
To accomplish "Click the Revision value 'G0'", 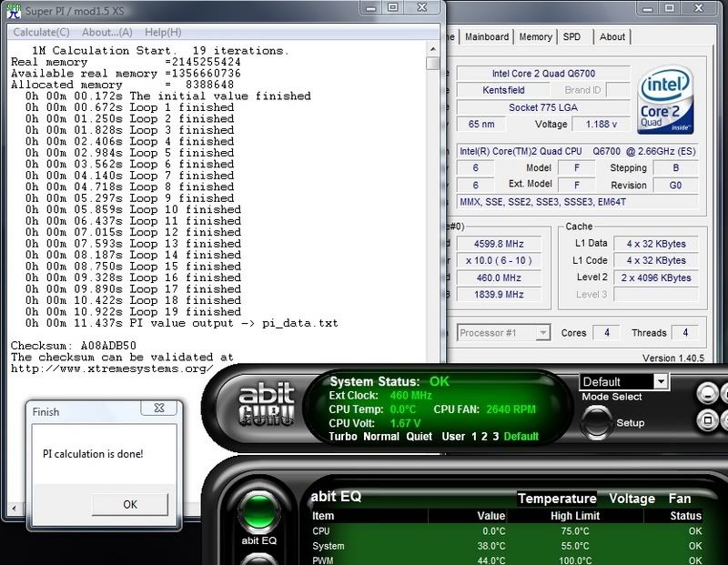I will (x=675, y=186).
